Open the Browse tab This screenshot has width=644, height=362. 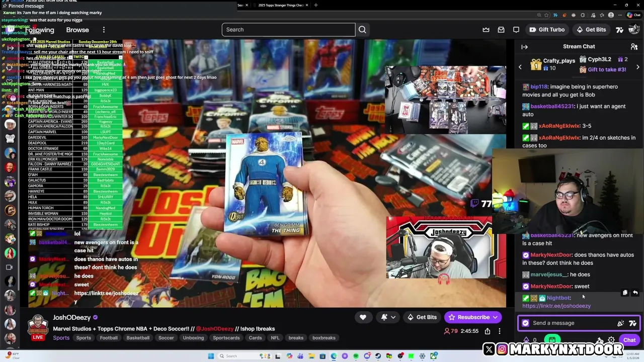tap(77, 30)
